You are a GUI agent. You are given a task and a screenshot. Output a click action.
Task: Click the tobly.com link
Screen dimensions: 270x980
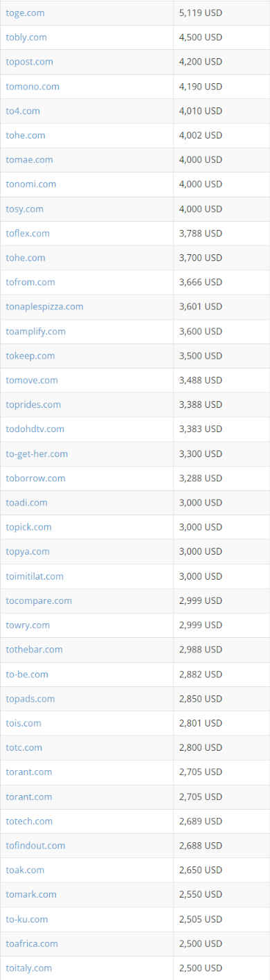point(26,37)
